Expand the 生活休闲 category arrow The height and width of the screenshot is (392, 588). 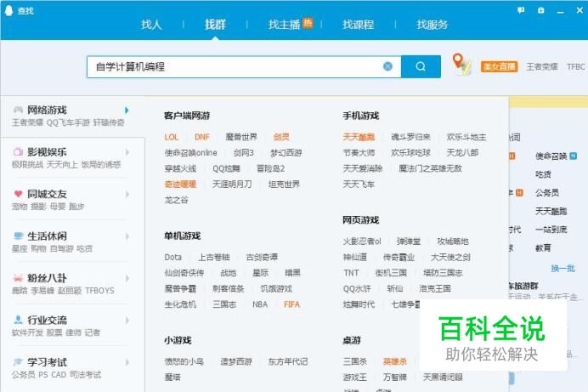click(x=127, y=236)
